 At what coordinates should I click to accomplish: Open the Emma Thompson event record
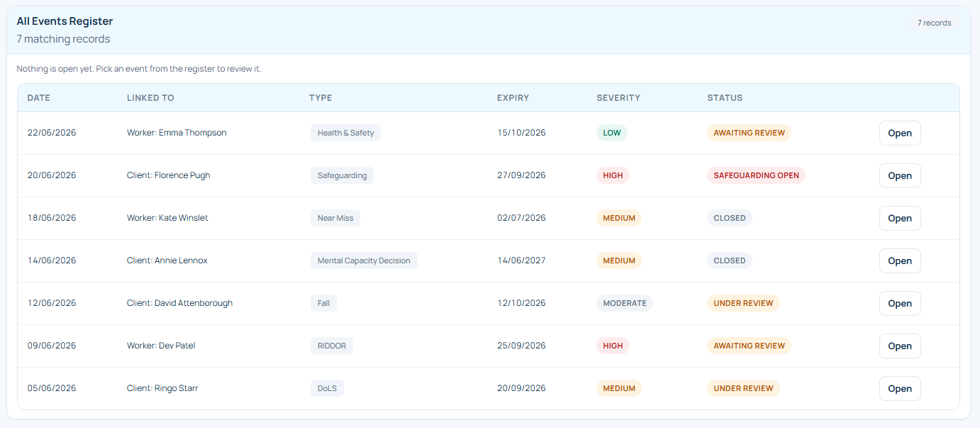coord(900,133)
